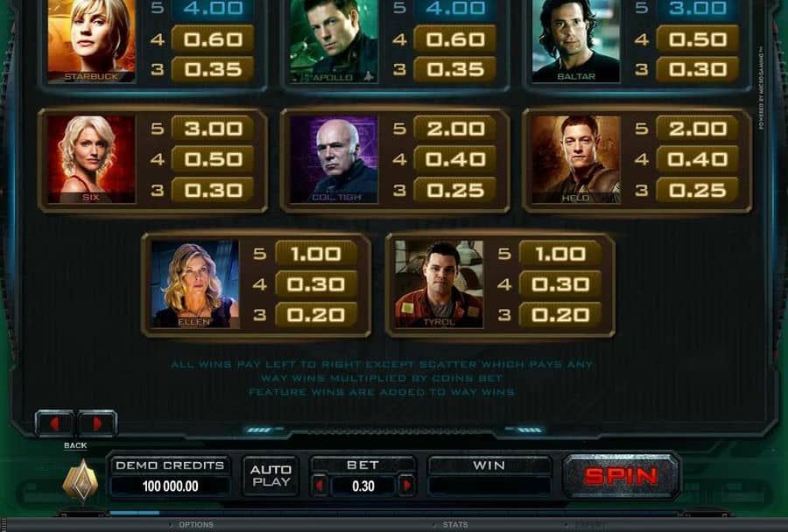Click the Tyrol character symbol

coord(440,284)
